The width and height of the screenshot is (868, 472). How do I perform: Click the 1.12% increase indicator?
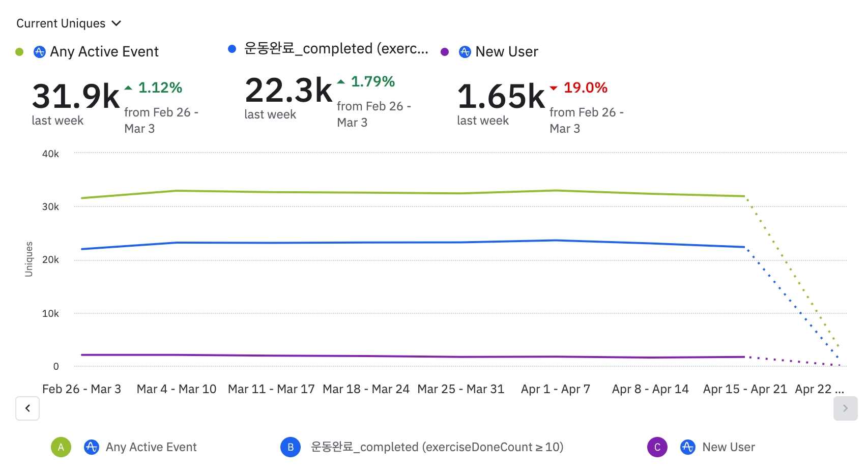point(153,87)
